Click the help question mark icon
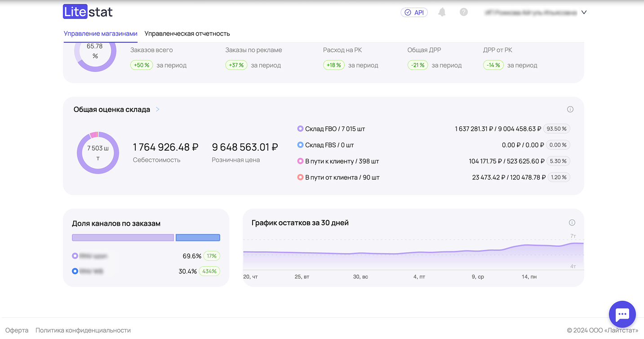 tap(464, 12)
